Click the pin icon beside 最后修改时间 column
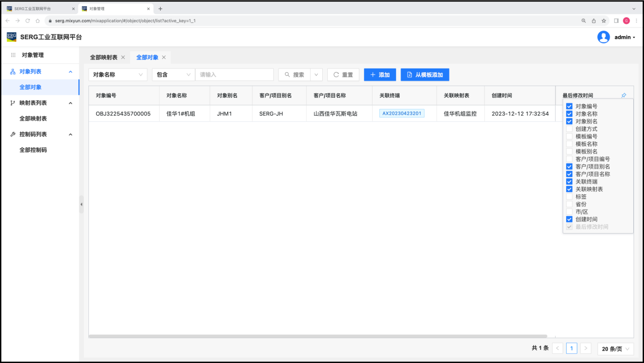644x363 pixels. pos(624,95)
